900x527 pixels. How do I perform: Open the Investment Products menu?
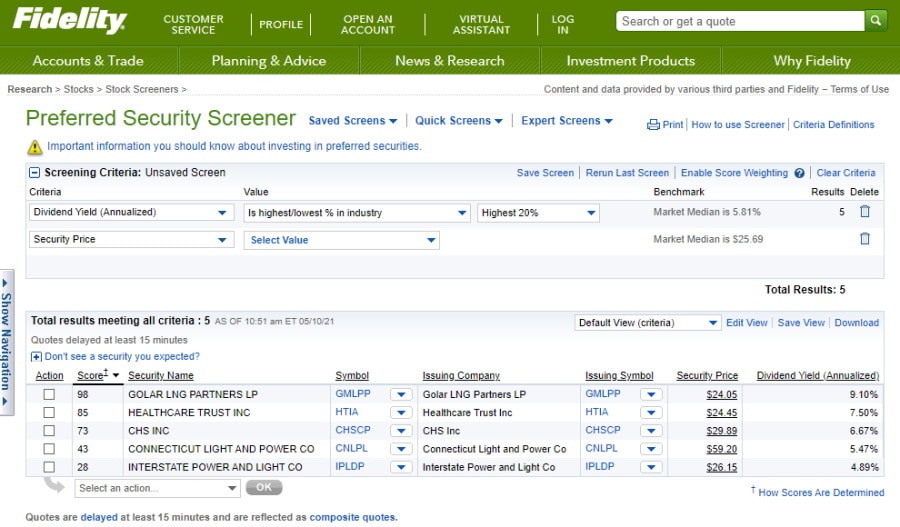(x=630, y=60)
